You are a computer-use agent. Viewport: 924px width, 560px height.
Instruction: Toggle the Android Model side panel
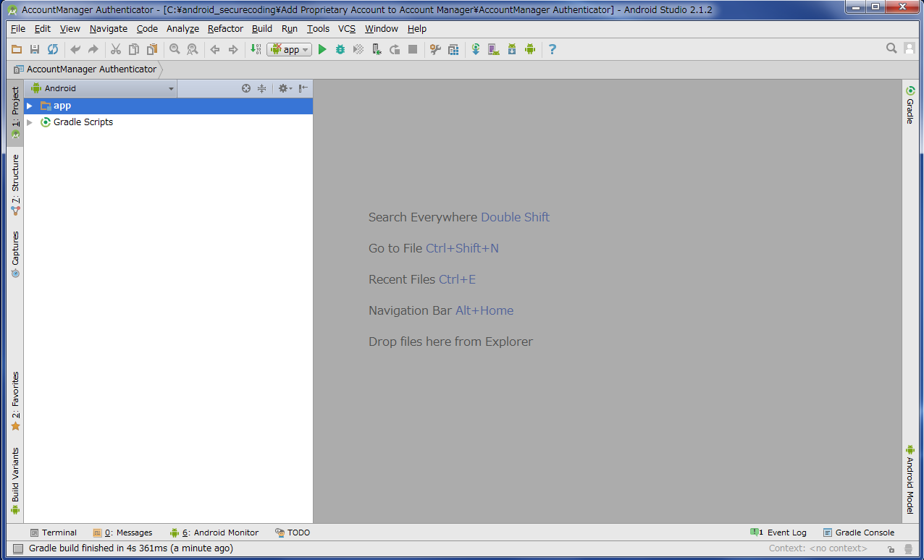click(910, 479)
